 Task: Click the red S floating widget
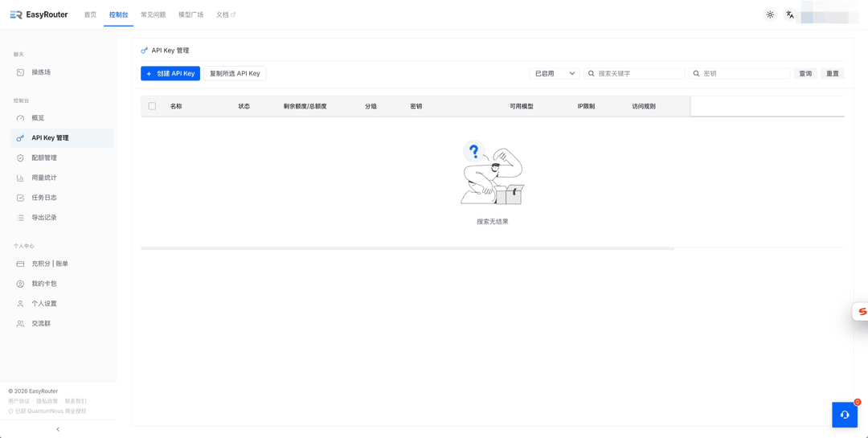(860, 312)
